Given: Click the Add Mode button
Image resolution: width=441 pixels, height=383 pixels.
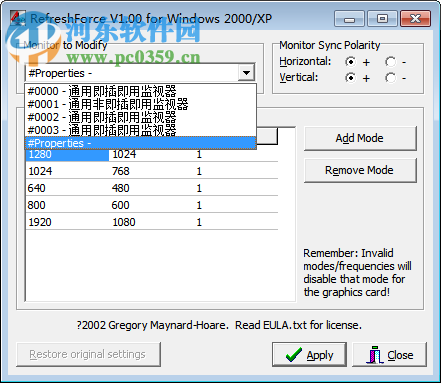Looking at the screenshot, I should tap(360, 138).
